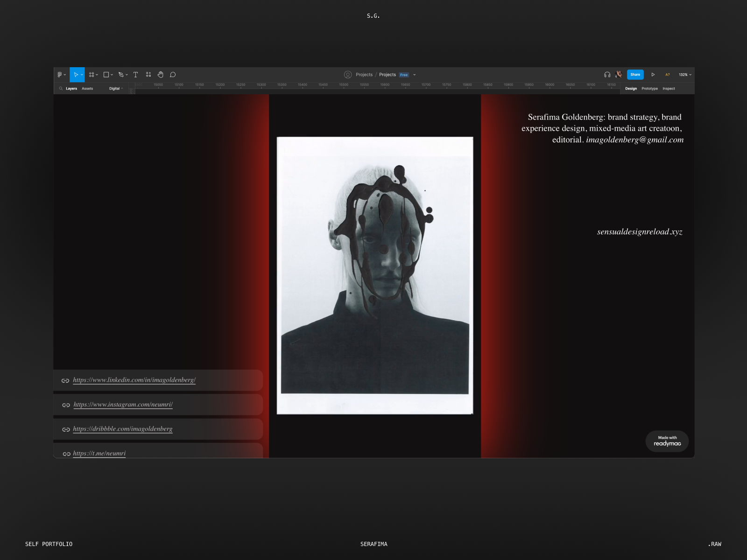Screen dimensions: 747x560
Task: Select the Pen tool
Action: 121,75
